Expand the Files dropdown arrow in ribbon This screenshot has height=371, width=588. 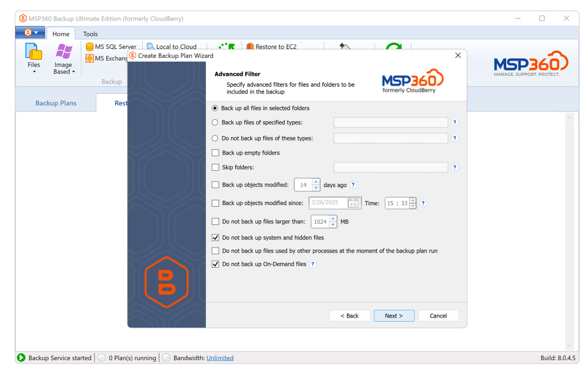34,72
